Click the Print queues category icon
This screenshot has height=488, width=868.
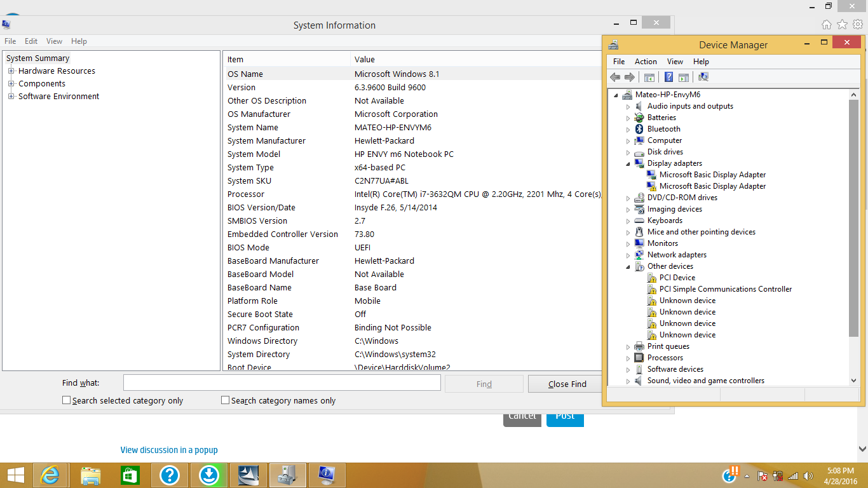[x=639, y=346]
